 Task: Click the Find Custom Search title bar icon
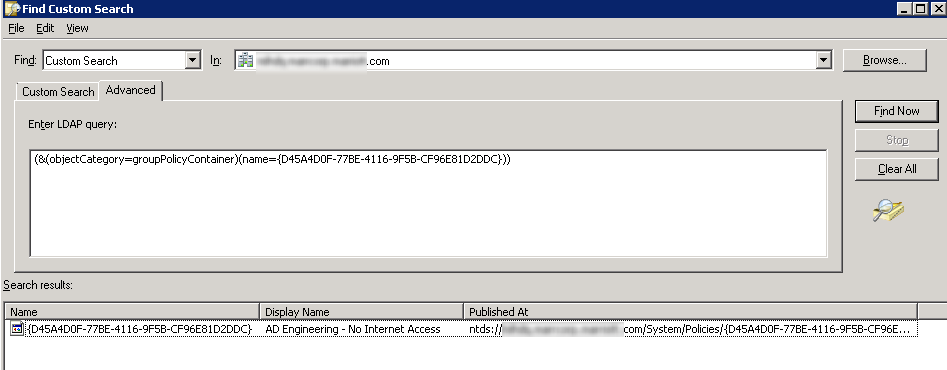click(x=12, y=8)
